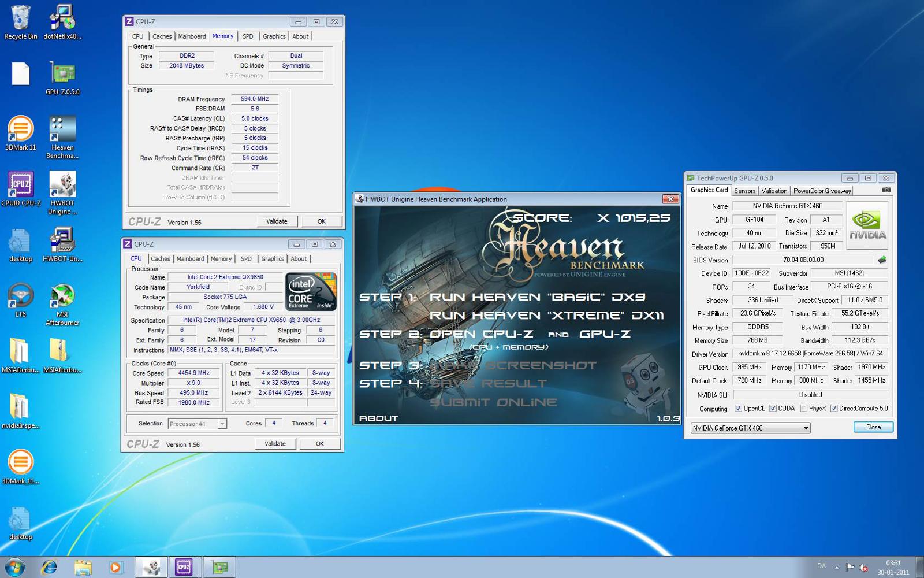
Task: Switch to HWBOT Heaven taskbar button
Action: click(x=151, y=567)
